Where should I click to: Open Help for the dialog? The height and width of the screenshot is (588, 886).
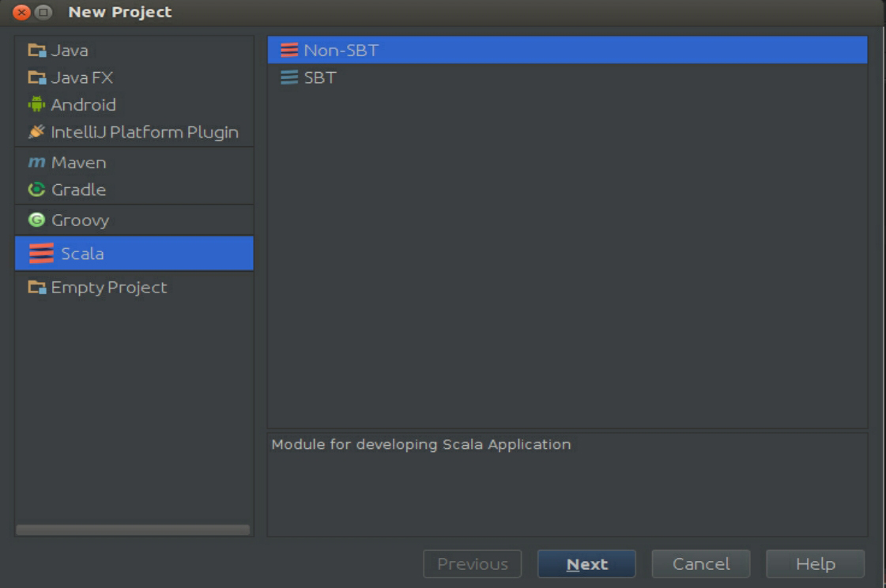815,563
